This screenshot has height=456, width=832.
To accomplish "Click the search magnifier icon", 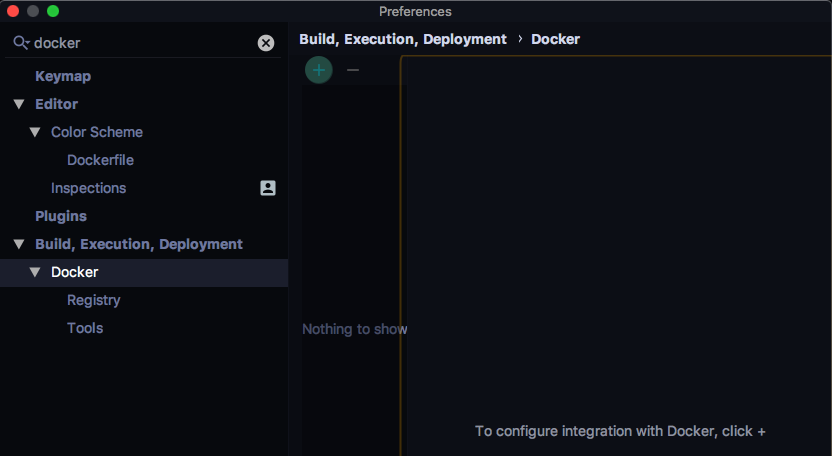I will click(x=20, y=43).
